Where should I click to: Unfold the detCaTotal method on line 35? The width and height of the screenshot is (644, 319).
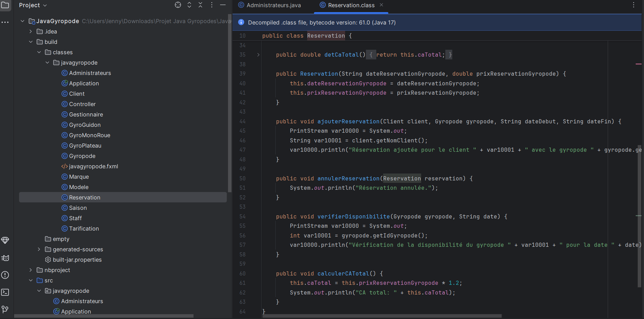click(x=258, y=55)
